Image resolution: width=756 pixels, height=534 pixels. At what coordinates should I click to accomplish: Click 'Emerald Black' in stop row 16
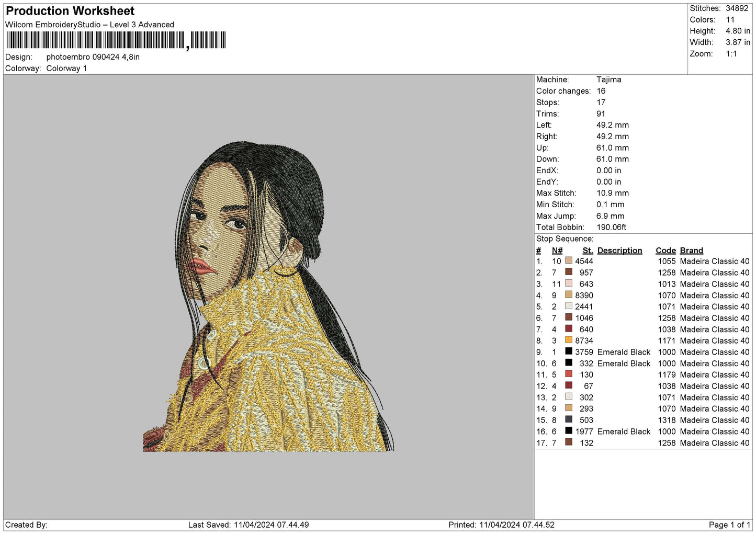tap(624, 431)
